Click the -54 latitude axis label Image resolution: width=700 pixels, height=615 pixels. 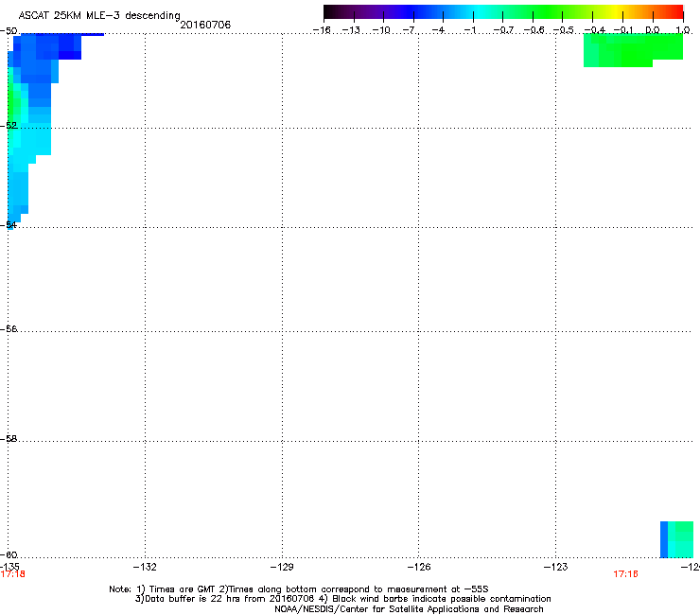(x=9, y=224)
